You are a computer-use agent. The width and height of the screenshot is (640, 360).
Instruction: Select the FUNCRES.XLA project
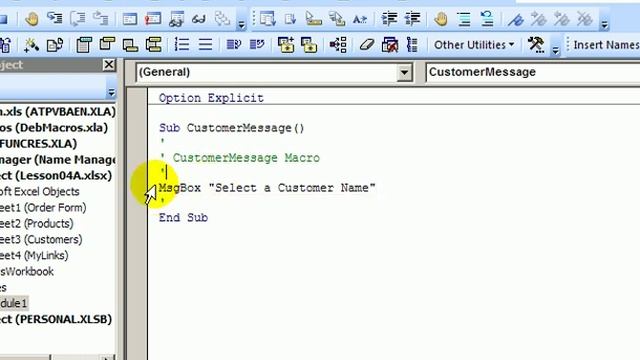coord(38,144)
